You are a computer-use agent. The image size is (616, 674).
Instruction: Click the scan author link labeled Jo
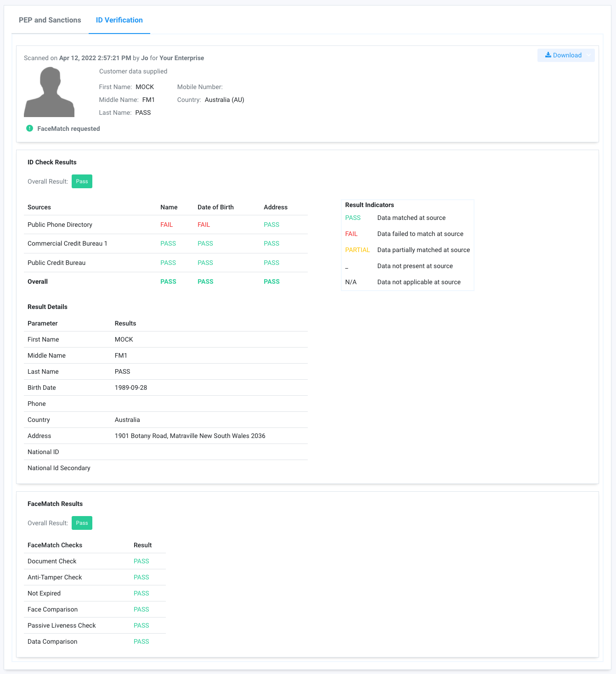145,58
